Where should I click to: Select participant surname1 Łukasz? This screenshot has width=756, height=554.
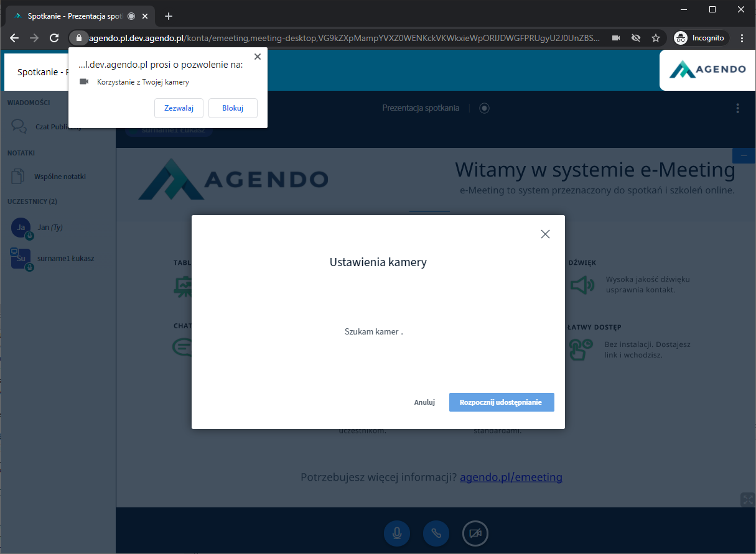[65, 258]
